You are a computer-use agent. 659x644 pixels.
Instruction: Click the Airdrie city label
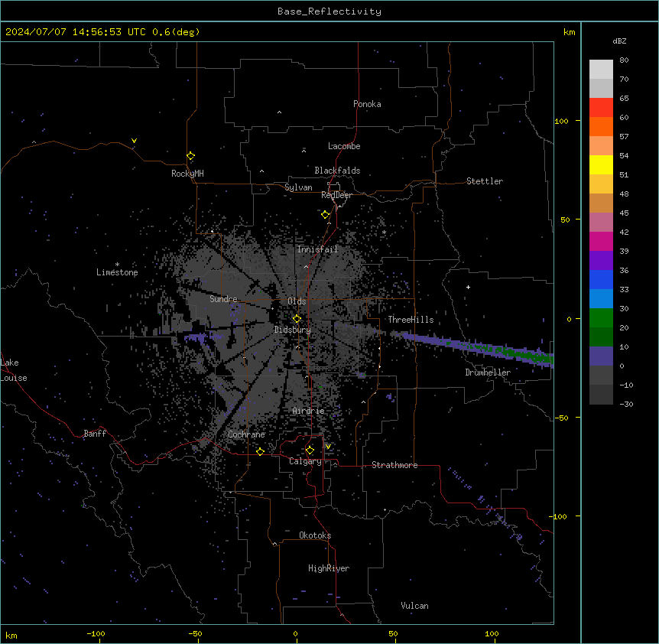coord(309,411)
